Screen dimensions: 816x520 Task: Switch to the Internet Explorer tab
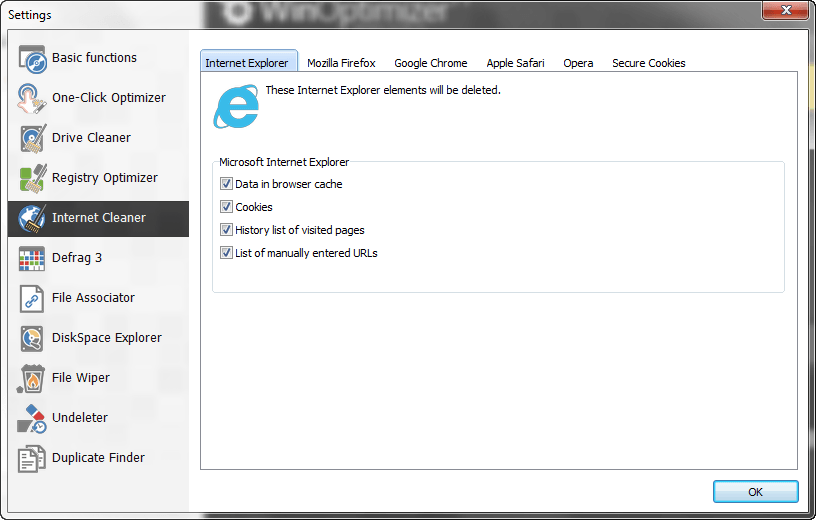[x=249, y=61]
